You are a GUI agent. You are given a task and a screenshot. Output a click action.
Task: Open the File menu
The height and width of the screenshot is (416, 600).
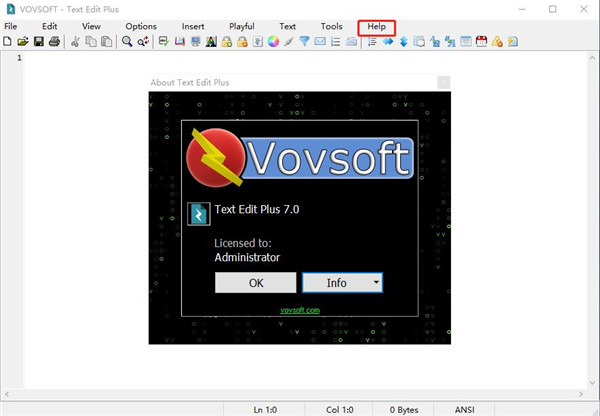click(x=11, y=26)
